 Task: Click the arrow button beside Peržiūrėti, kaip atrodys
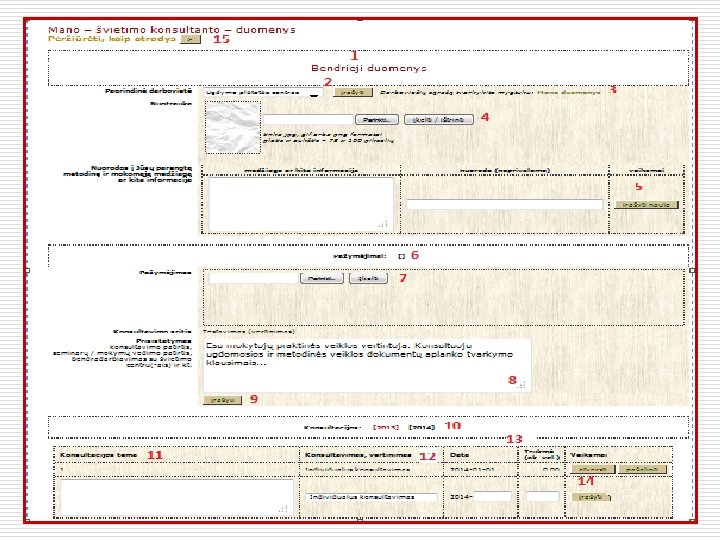click(190, 39)
